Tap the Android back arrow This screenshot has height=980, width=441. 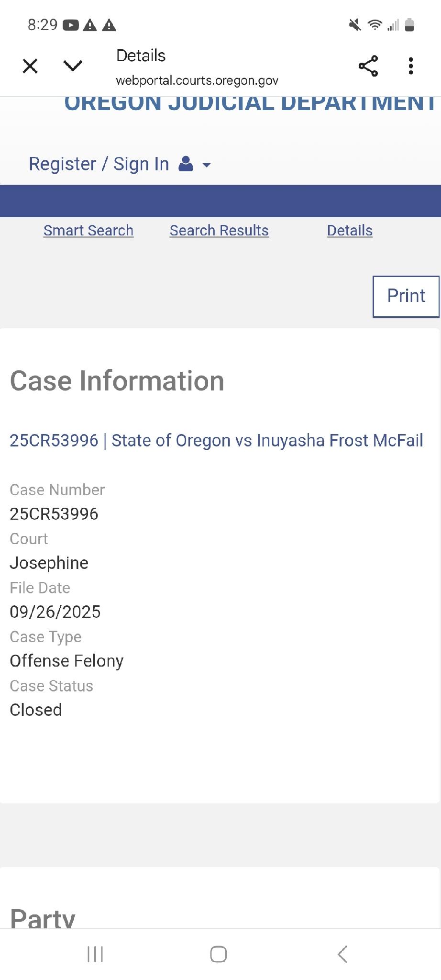click(x=342, y=954)
